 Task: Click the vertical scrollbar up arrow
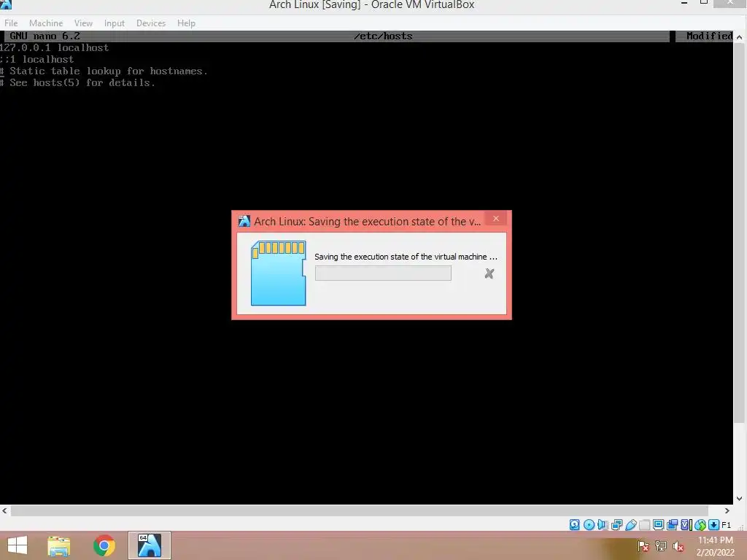click(x=739, y=36)
